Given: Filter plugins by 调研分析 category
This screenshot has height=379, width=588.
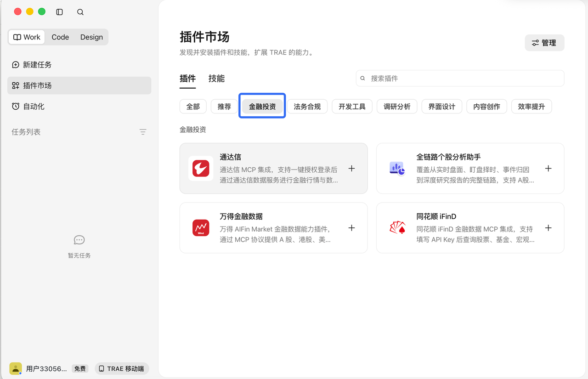Looking at the screenshot, I should [397, 107].
